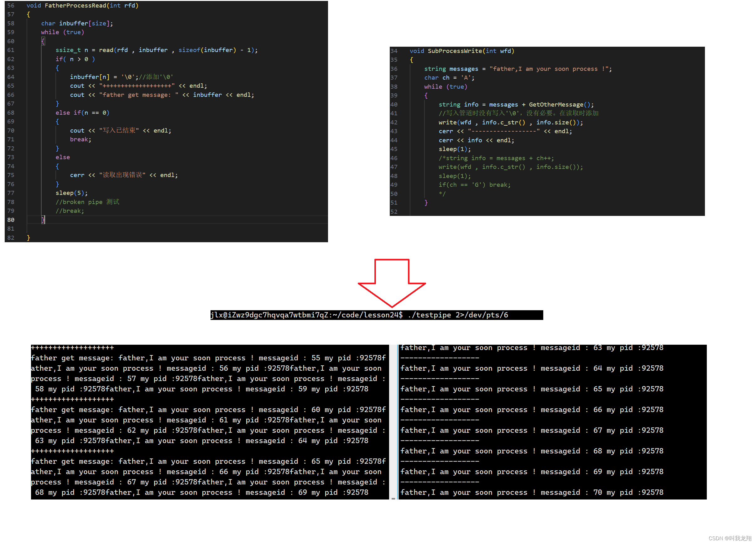This screenshot has height=544, width=756.
Task: Click the commented "if(ch == 'G') break;" line
Action: [474, 185]
